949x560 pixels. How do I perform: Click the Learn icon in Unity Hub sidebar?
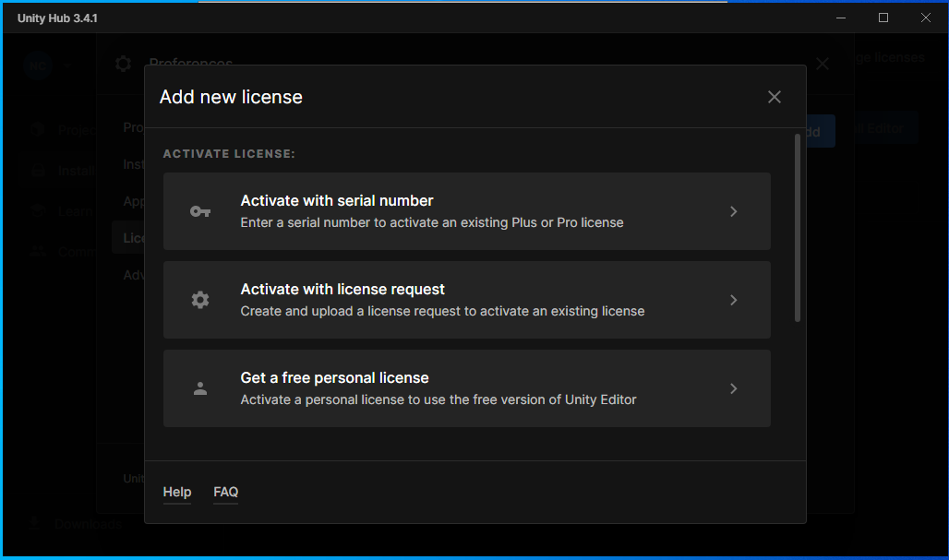[38, 210]
